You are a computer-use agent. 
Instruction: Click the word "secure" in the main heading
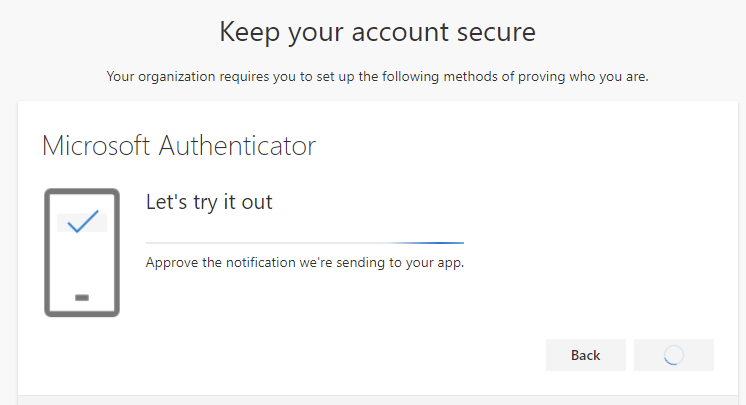(x=496, y=32)
